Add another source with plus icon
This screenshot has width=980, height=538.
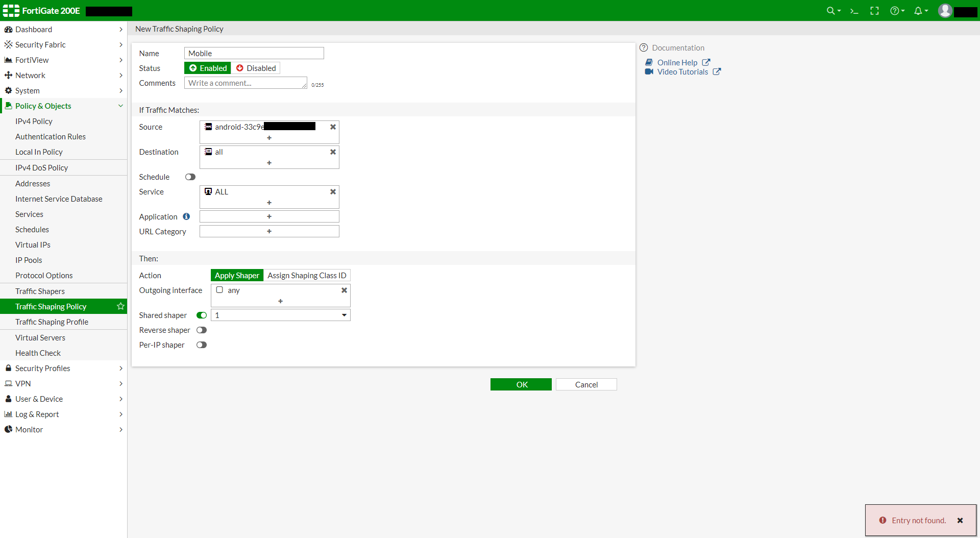(269, 138)
